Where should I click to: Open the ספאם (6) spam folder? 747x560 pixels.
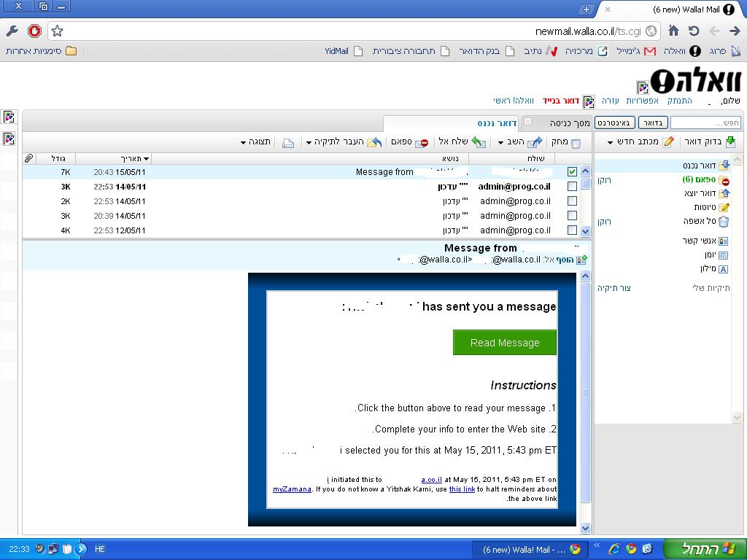point(706,179)
